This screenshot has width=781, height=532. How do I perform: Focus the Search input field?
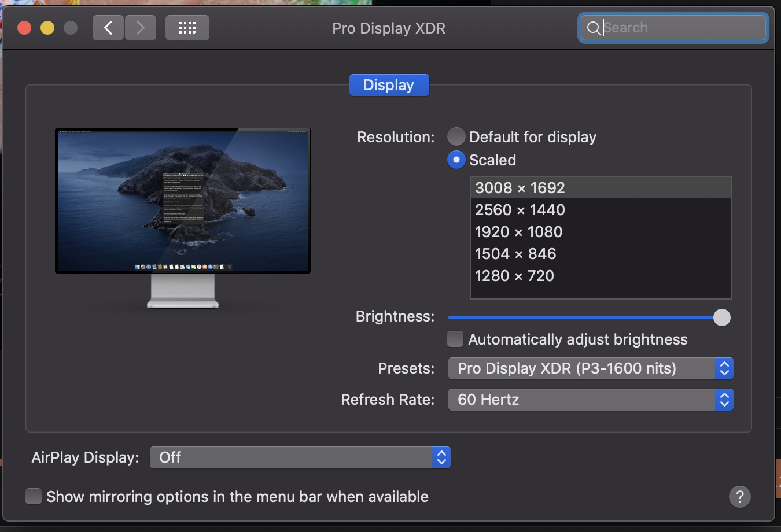673,28
